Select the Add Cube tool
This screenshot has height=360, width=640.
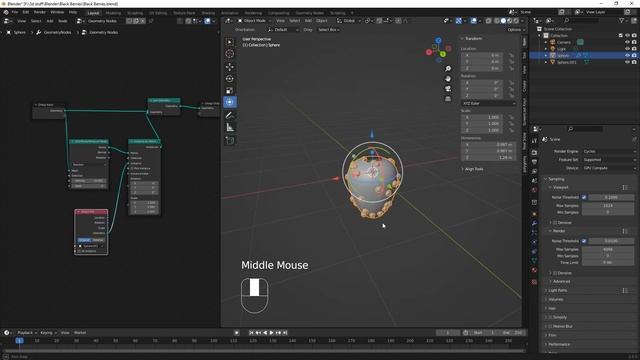[x=230, y=140]
